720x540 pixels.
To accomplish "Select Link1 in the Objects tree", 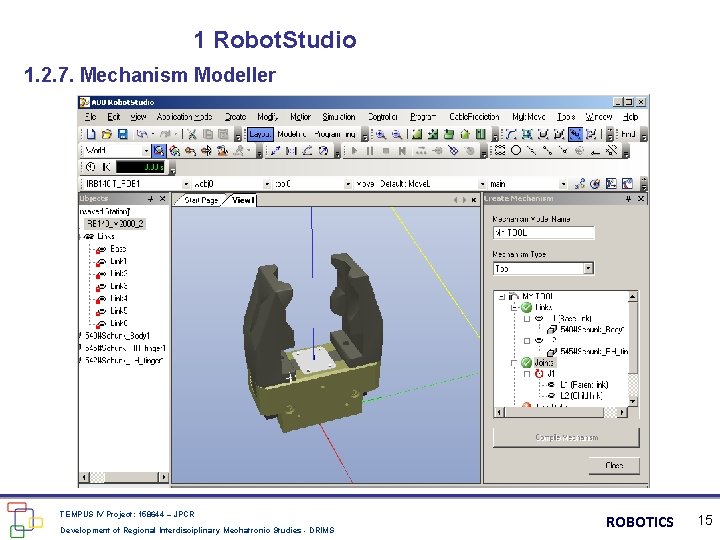I will click(118, 261).
